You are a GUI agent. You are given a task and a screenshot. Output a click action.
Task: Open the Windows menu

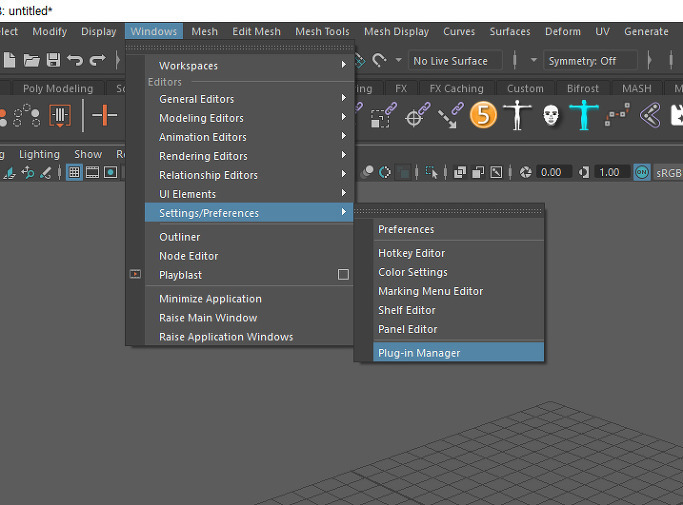(x=154, y=31)
